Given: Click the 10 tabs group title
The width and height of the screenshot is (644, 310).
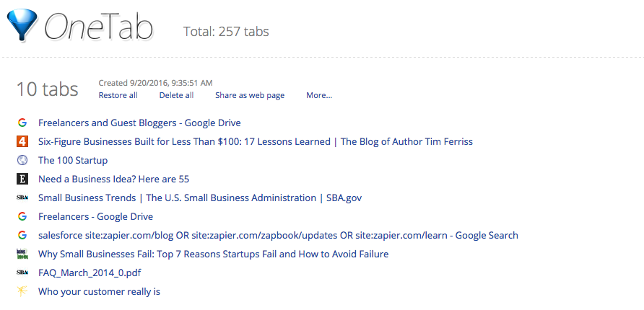Looking at the screenshot, I should click(47, 89).
